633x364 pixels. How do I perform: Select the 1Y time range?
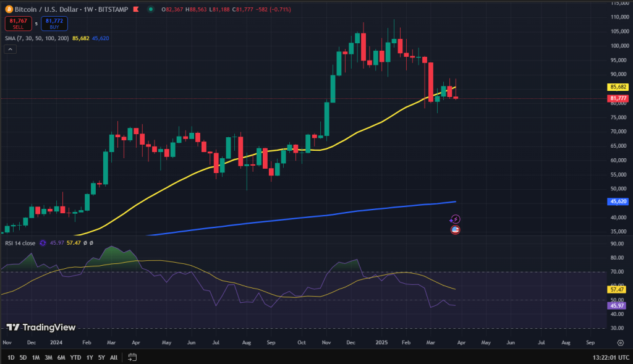(x=90, y=358)
